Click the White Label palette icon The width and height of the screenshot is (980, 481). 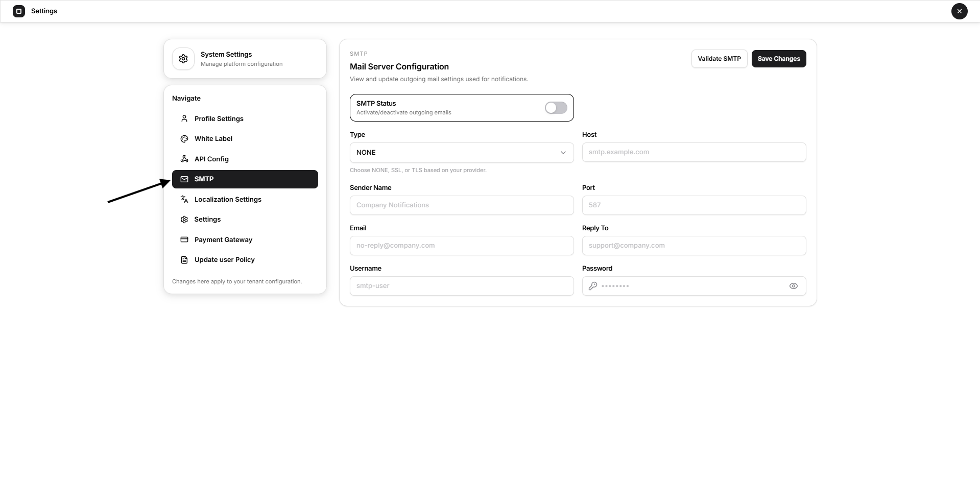tap(184, 139)
